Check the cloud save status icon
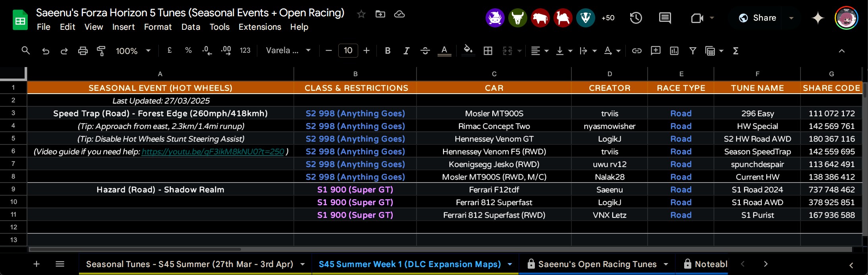The image size is (868, 275). (x=399, y=14)
